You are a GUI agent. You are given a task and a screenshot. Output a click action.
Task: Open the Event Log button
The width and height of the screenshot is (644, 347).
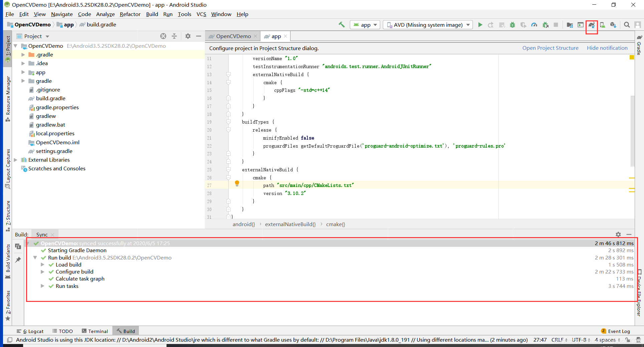(x=615, y=331)
